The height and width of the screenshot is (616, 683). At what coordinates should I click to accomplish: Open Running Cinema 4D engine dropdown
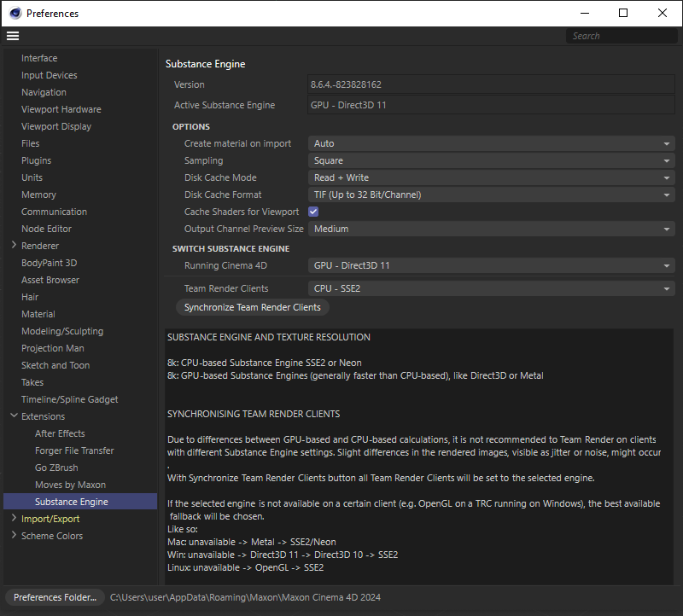(x=492, y=265)
